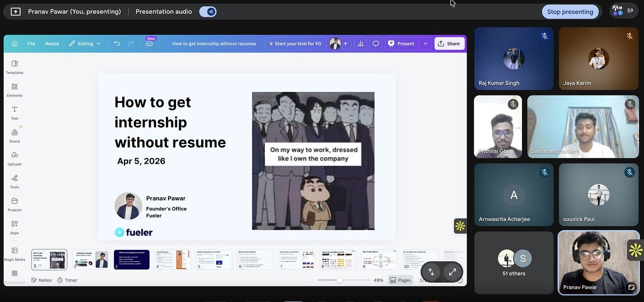Viewport: 644px width, 302px height.
Task: Open Brand sidebar panel
Action: (x=15, y=136)
